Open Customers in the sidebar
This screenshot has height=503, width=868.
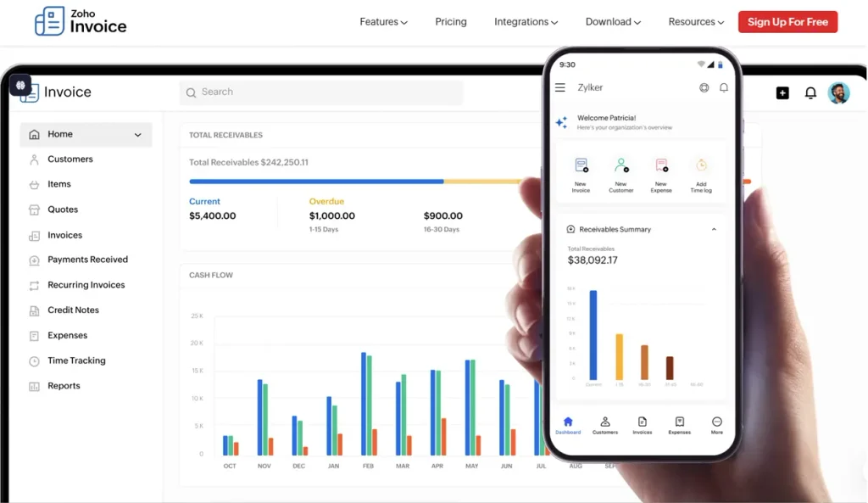70,159
